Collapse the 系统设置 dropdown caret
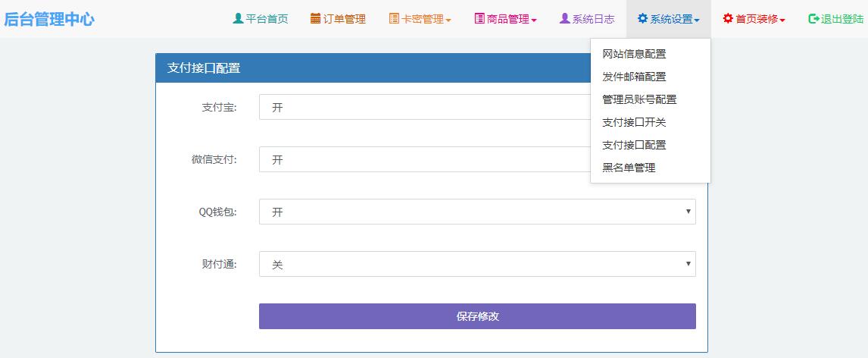The width and height of the screenshot is (868, 358). (697, 20)
